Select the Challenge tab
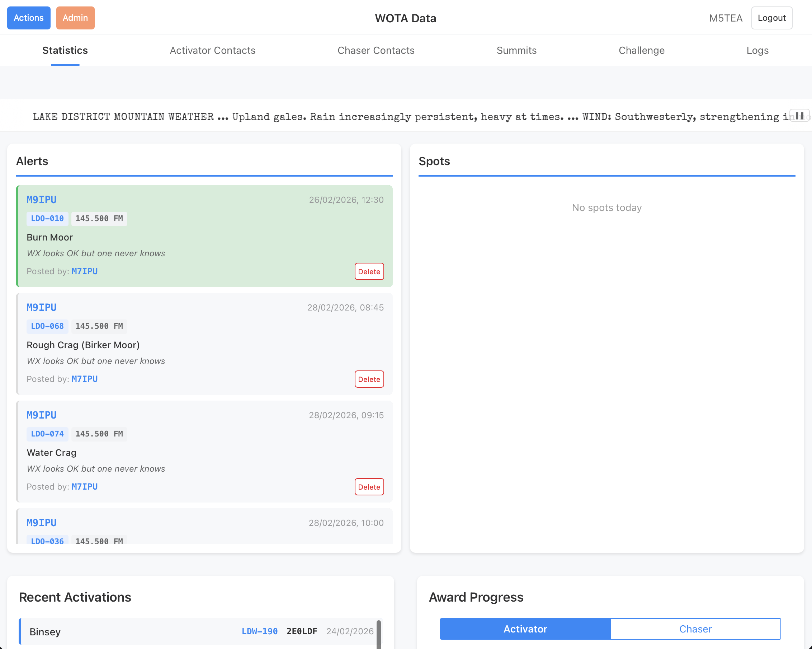This screenshot has height=649, width=812. tap(641, 51)
